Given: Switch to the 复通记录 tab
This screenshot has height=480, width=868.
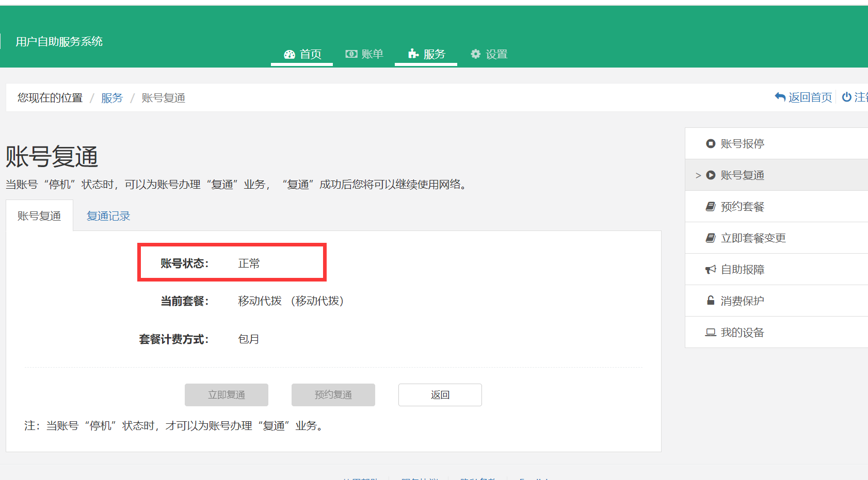Looking at the screenshot, I should [108, 216].
